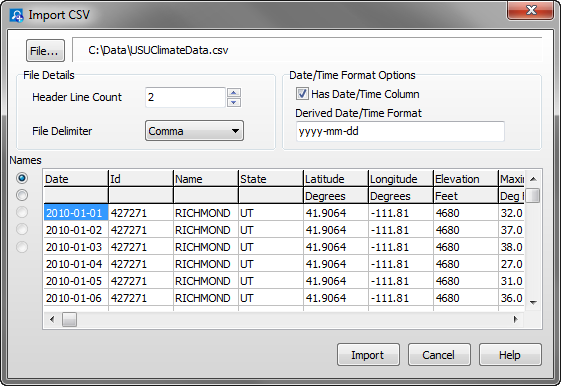The width and height of the screenshot is (561, 386).
Task: Click the 32.0 temperature cell
Action: [x=512, y=212]
